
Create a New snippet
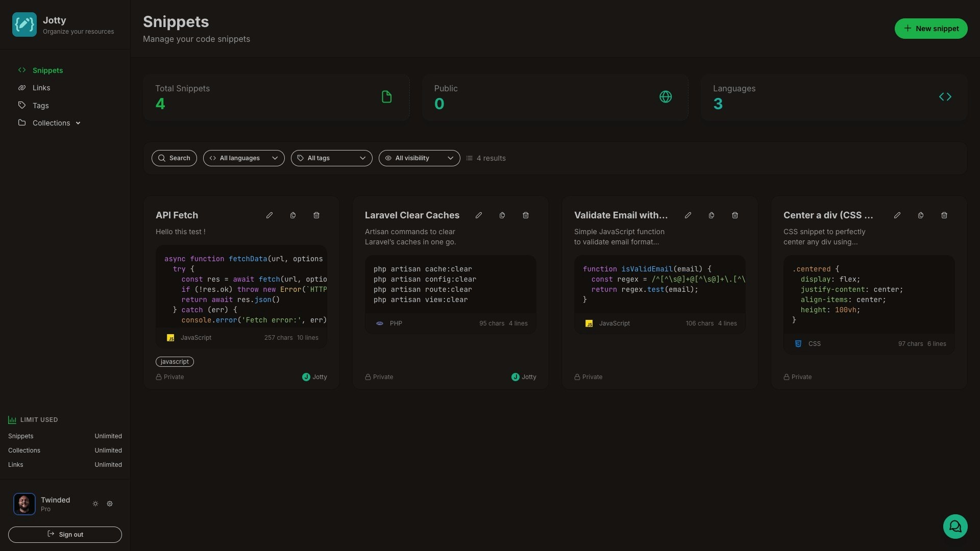pos(931,29)
